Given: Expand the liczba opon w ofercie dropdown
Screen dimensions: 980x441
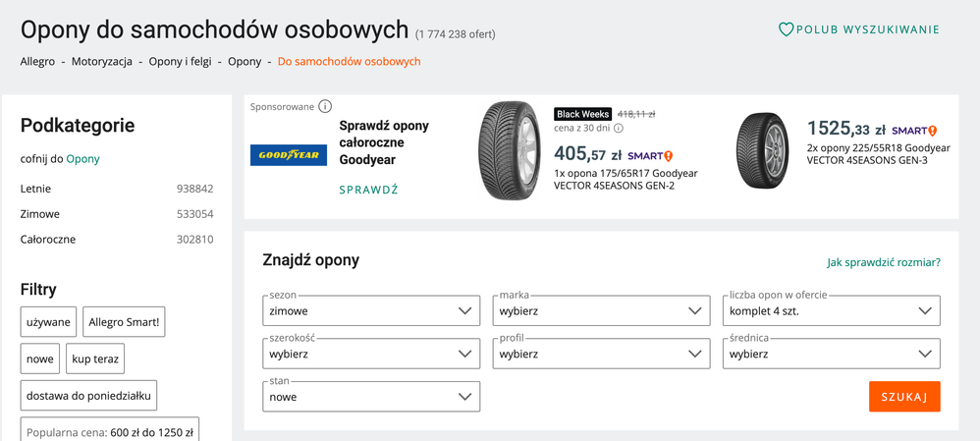Looking at the screenshot, I should (832, 311).
